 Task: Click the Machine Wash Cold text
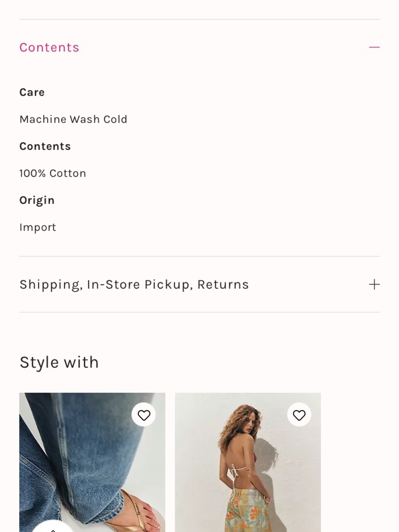(x=73, y=119)
